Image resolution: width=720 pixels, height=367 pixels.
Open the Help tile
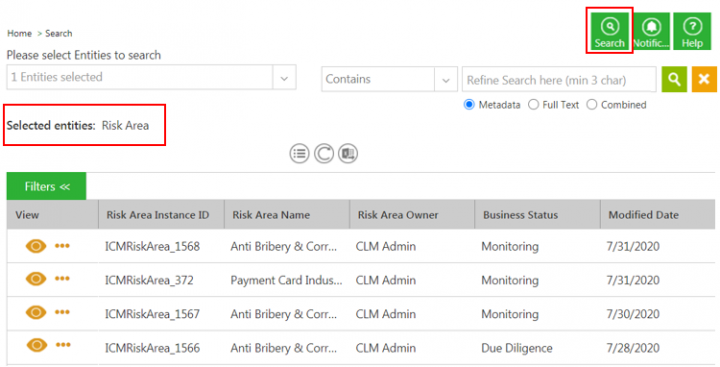692,31
